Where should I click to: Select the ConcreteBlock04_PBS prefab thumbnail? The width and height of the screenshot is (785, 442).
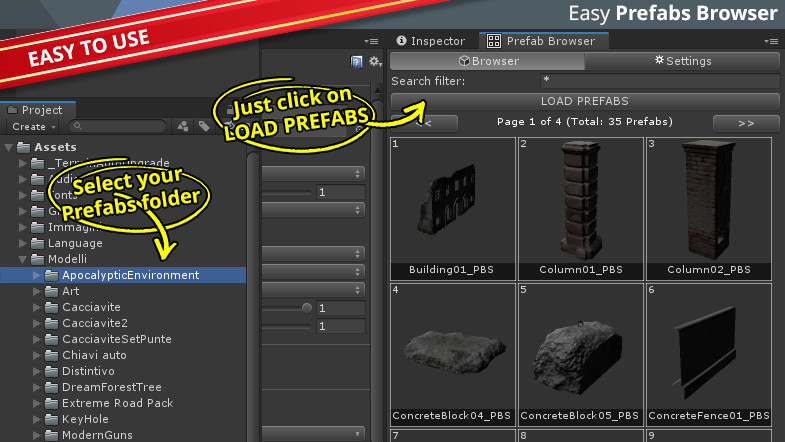tap(453, 354)
